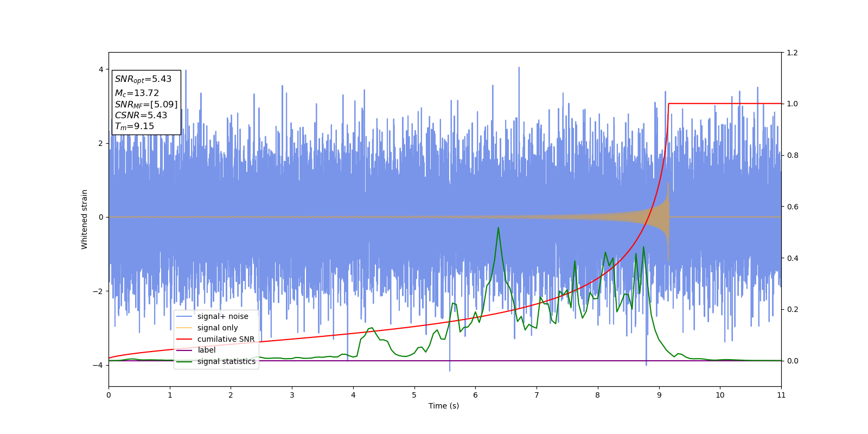
Task: Click the 'Whitened strain' y-axis label
Action: click(85, 219)
